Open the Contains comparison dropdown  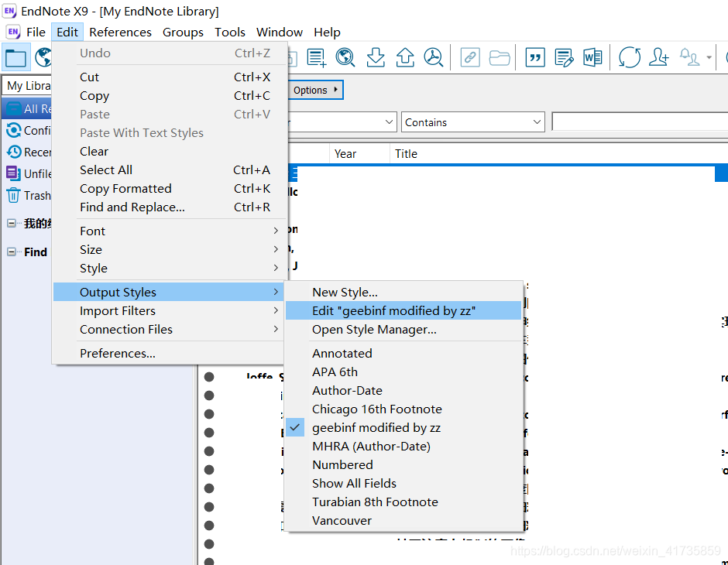(x=472, y=122)
